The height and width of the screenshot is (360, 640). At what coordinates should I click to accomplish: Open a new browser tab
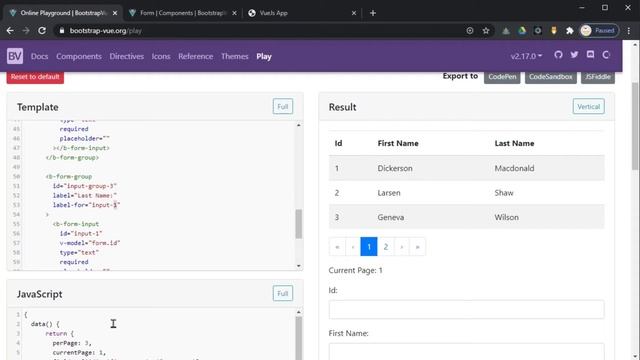(x=373, y=13)
